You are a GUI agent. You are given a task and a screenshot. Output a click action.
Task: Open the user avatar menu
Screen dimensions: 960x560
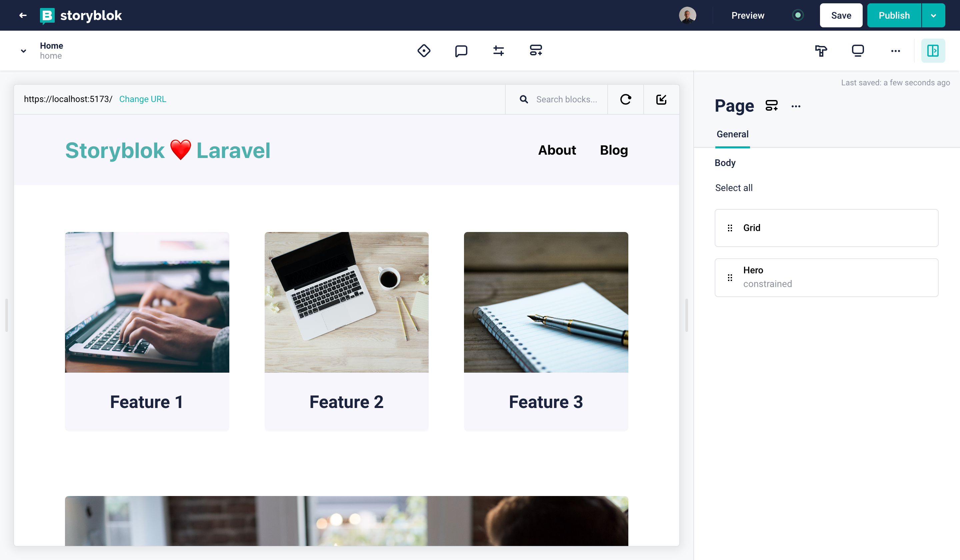click(687, 15)
